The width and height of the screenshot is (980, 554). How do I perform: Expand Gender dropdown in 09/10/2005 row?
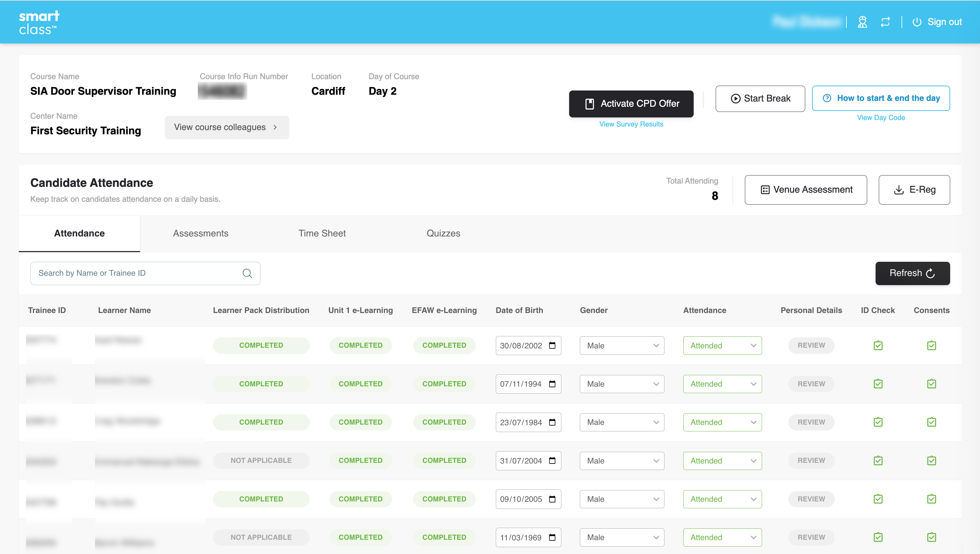(622, 499)
